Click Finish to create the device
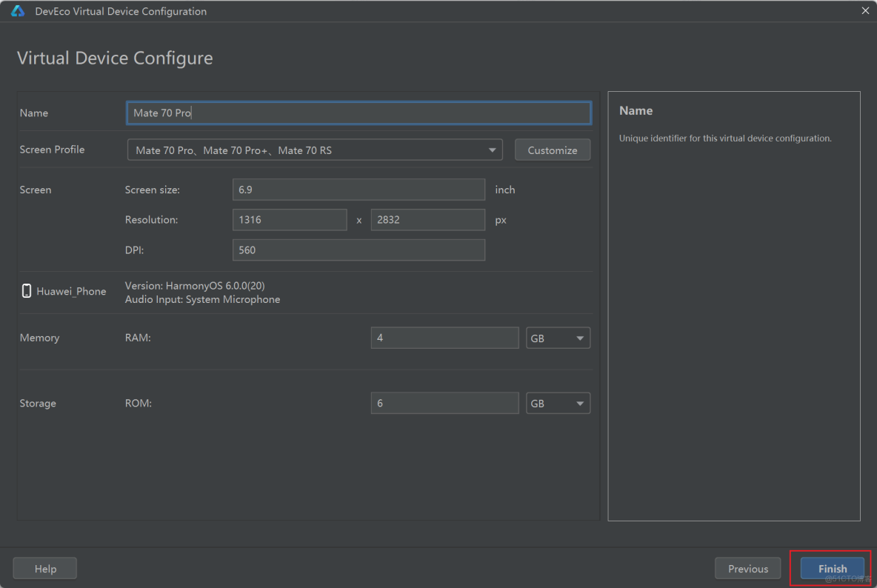 pyautogui.click(x=832, y=569)
